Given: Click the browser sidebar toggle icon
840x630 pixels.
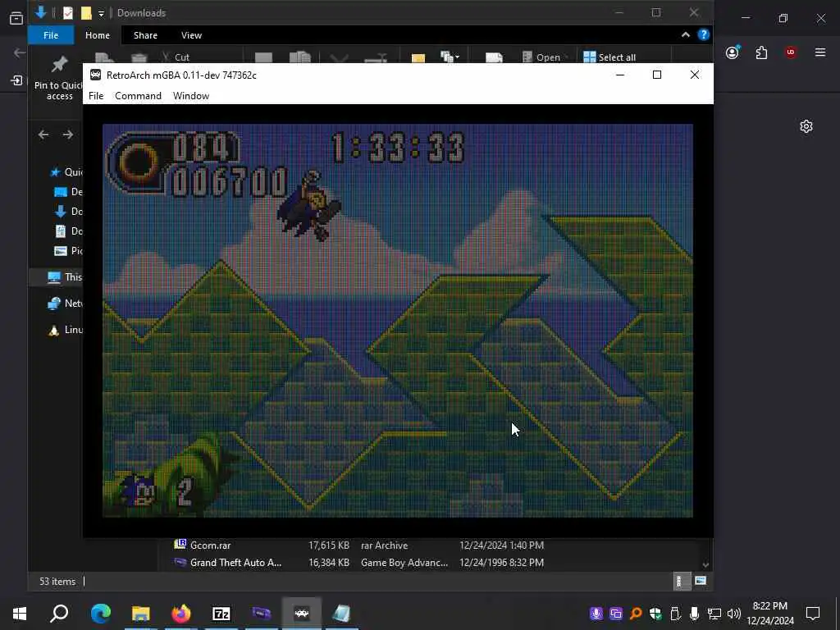Looking at the screenshot, I should tap(16, 81).
